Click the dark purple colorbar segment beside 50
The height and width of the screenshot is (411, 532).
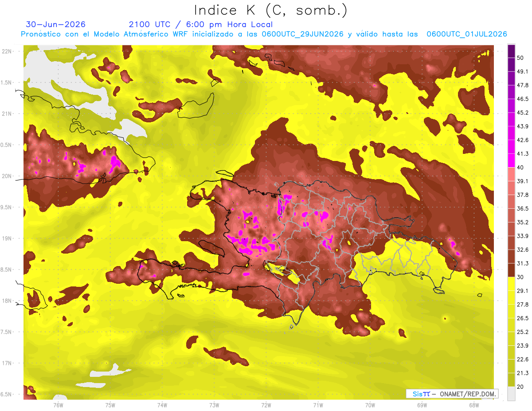[x=511, y=51]
